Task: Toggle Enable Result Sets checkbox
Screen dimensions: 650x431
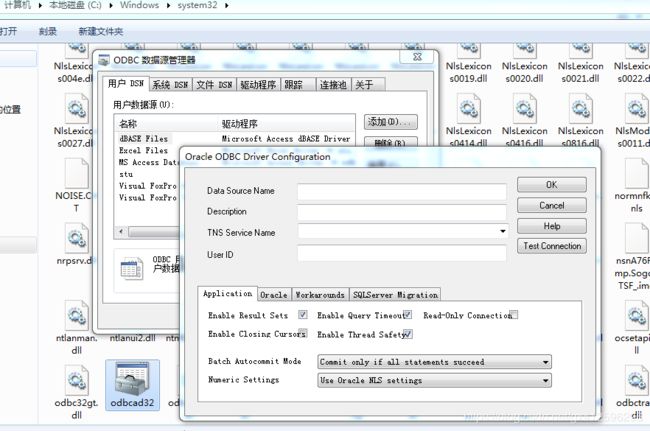Action: coord(303,315)
